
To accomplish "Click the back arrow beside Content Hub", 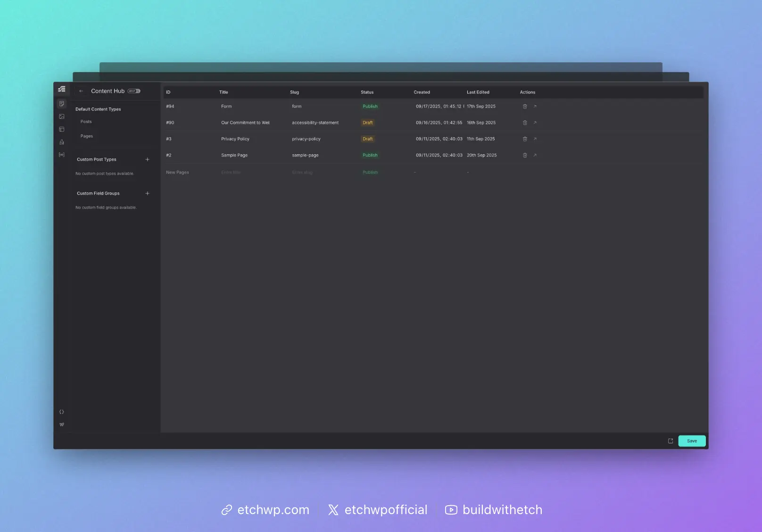I will point(81,91).
